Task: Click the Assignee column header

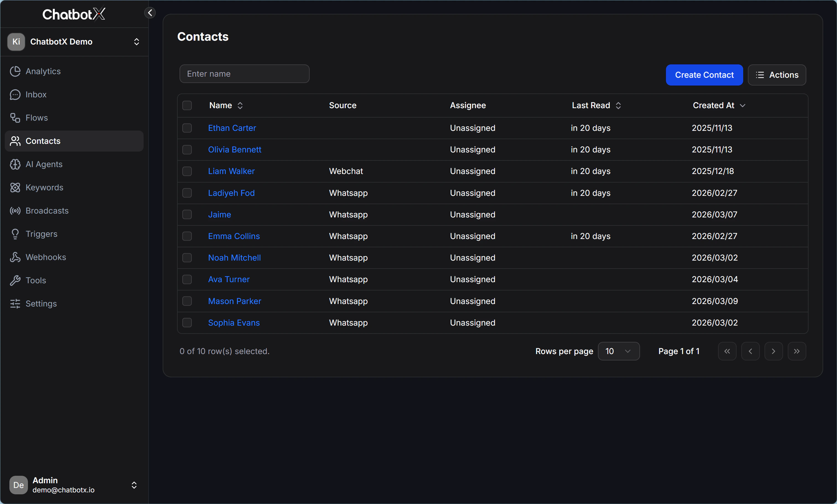Action: pyautogui.click(x=468, y=106)
